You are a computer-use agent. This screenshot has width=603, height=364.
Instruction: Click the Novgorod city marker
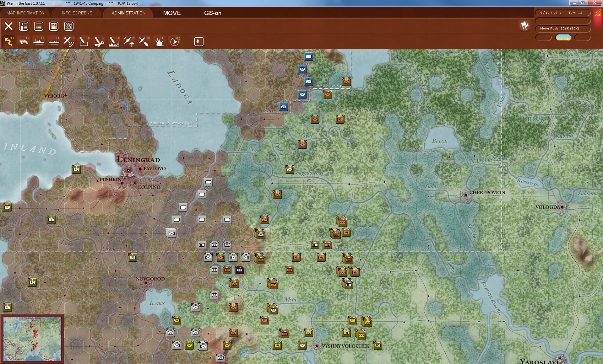coord(146,283)
